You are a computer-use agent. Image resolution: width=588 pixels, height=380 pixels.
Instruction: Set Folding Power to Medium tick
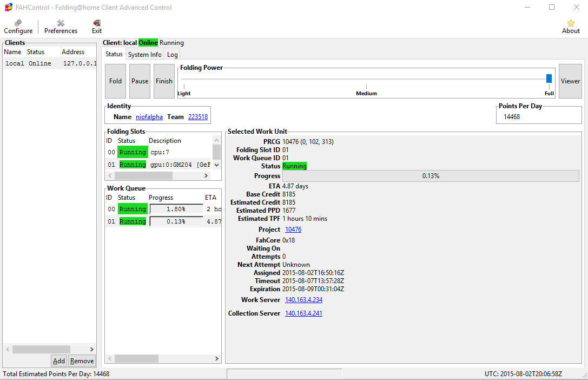[x=366, y=87]
